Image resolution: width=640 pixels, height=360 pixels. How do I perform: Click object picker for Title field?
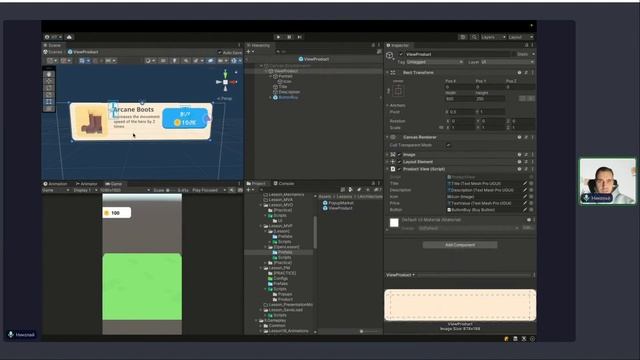[531, 184]
